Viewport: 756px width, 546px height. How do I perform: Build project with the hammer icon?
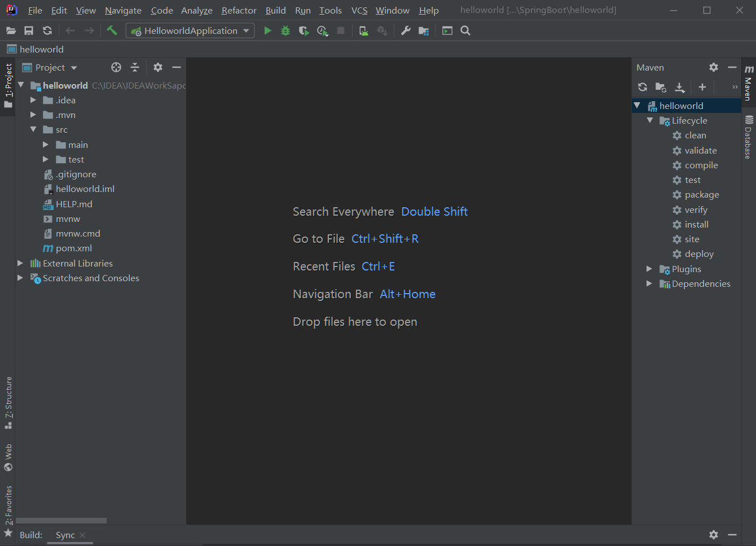click(112, 30)
